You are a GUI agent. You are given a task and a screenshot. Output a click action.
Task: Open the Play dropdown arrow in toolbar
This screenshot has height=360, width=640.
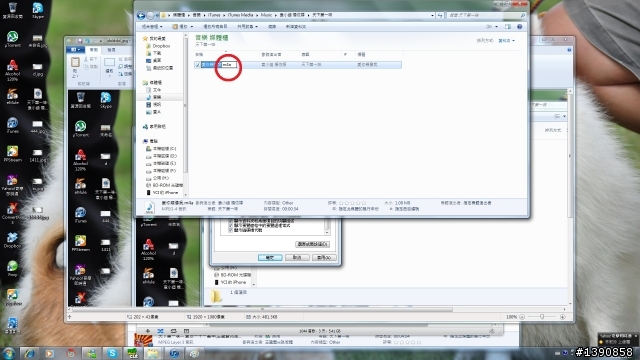pyautogui.click(x=191, y=27)
